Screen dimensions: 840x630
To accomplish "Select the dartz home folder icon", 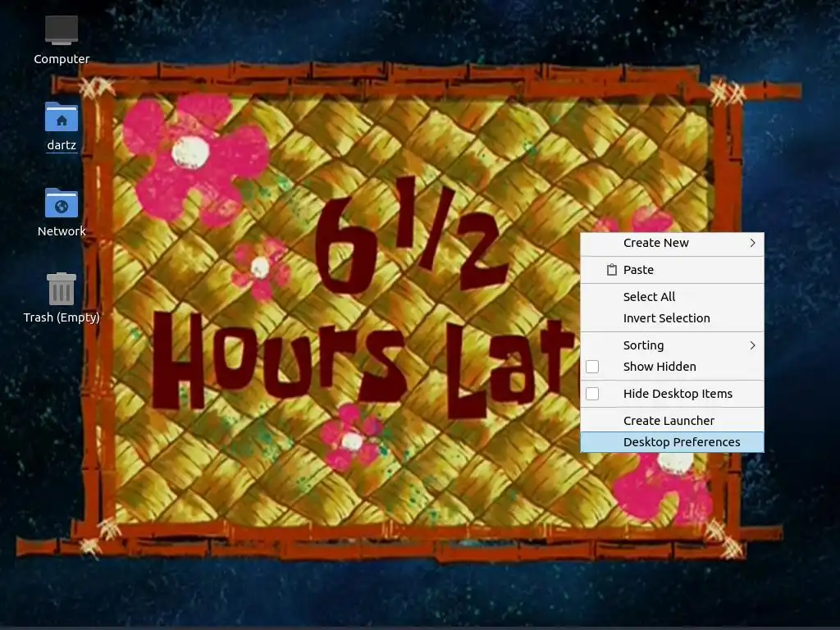I will [x=62, y=116].
